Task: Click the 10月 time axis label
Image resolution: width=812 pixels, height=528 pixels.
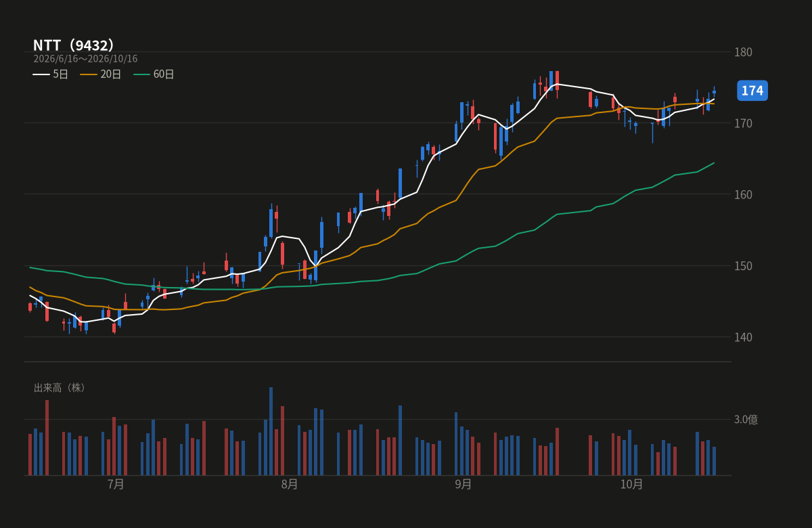Action: (x=631, y=484)
